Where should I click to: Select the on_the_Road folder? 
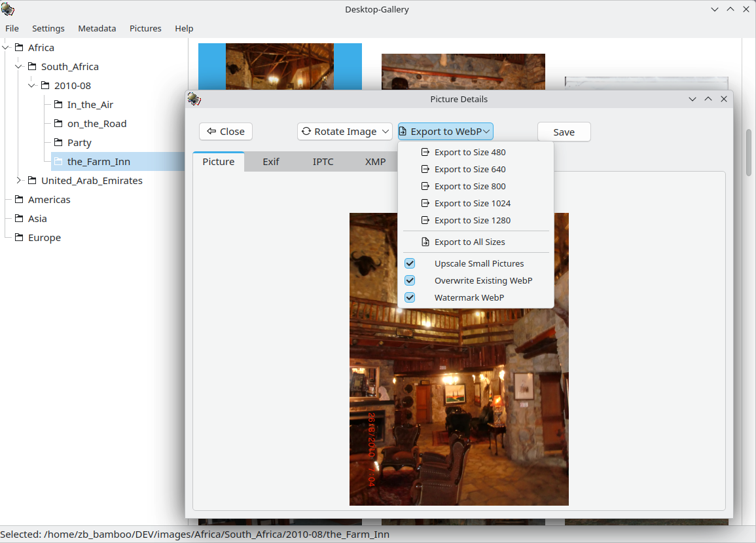96,124
